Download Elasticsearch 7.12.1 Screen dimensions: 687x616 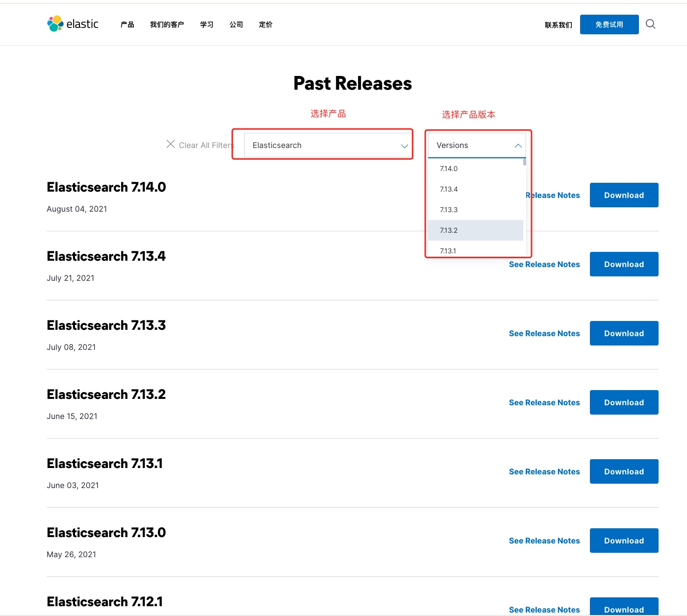624,607
